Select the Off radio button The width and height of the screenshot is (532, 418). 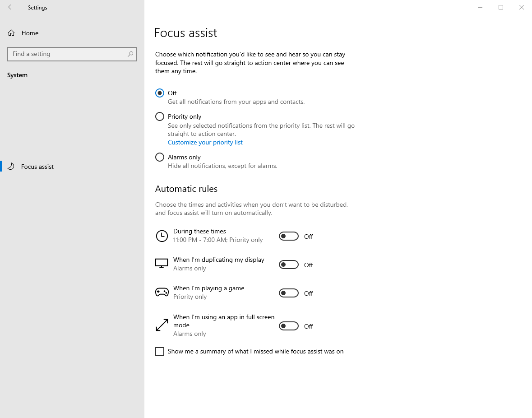pyautogui.click(x=160, y=93)
